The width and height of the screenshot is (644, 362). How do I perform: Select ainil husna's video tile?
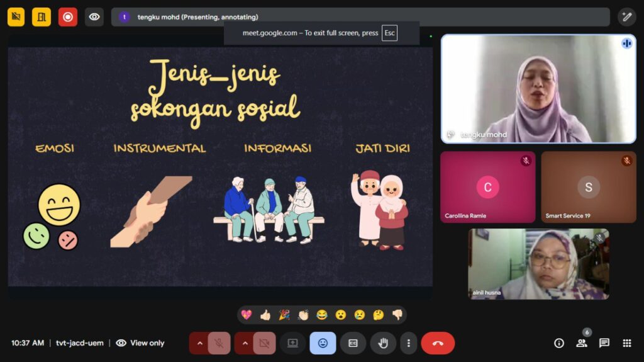[538, 263]
